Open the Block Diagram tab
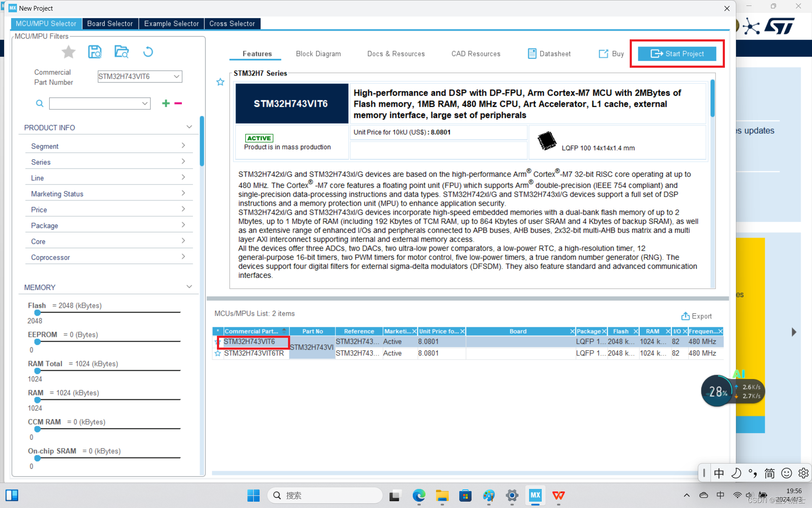The width and height of the screenshot is (812, 508). (x=318, y=54)
